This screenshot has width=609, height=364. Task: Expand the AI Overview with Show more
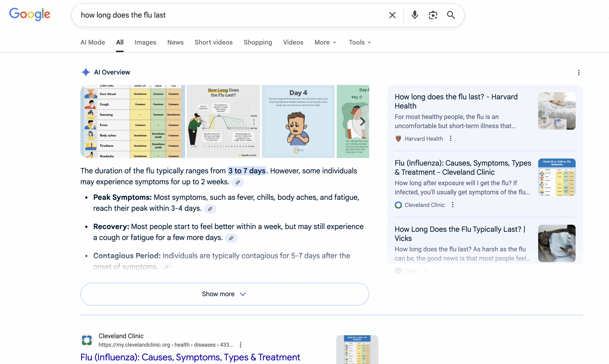click(224, 294)
